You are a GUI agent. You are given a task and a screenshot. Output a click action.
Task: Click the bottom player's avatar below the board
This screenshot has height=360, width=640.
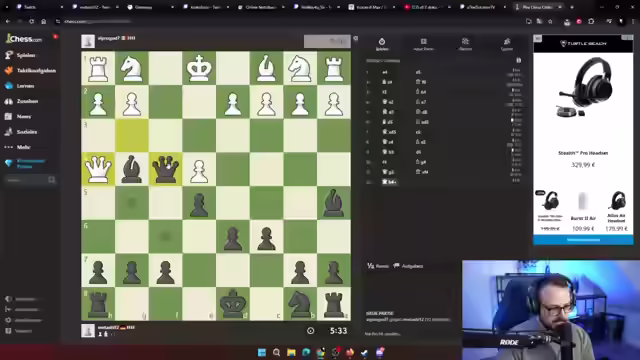[x=88, y=331]
